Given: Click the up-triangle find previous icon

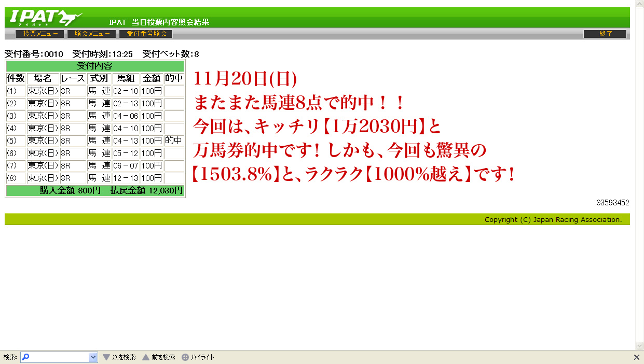Looking at the screenshot, I should [146, 357].
